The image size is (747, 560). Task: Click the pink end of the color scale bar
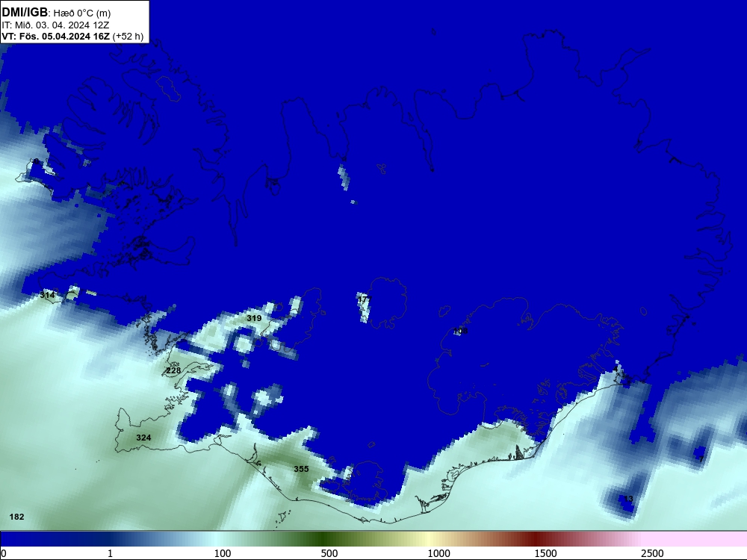click(x=695, y=539)
